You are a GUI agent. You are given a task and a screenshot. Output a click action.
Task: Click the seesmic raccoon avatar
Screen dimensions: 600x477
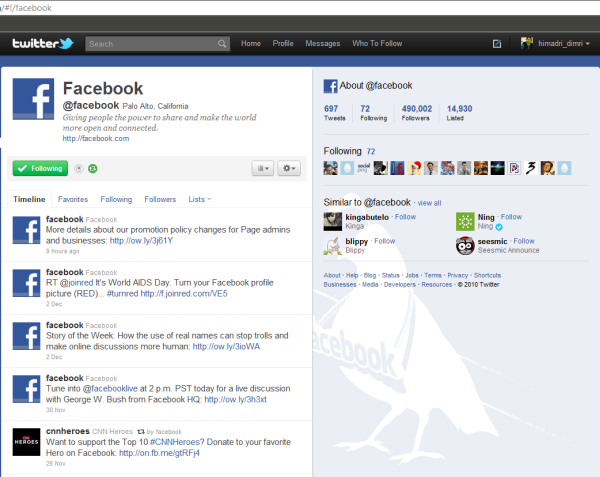click(465, 246)
